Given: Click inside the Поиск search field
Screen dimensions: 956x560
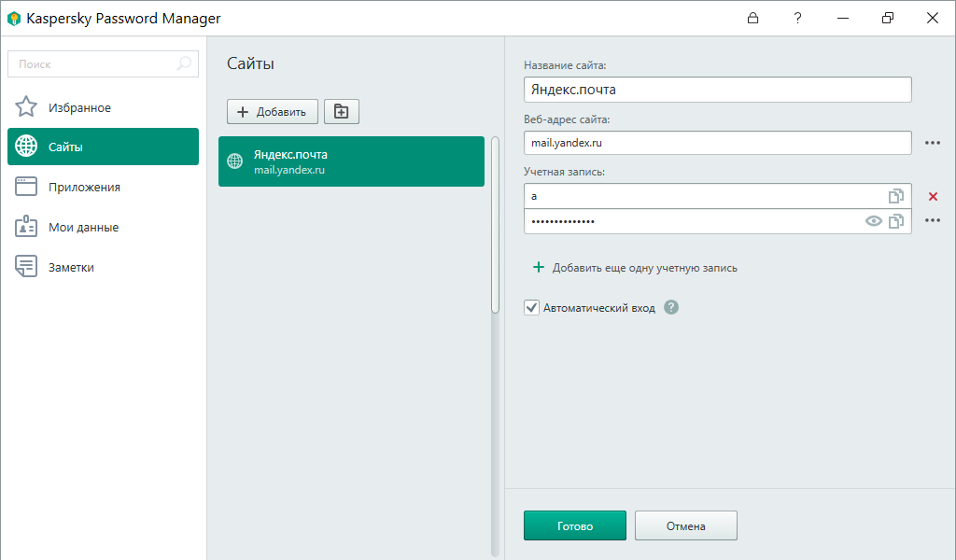Looking at the screenshot, I should click(x=93, y=63).
